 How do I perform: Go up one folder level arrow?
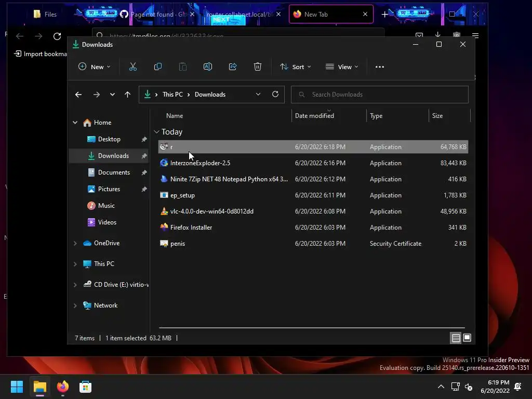127,95
